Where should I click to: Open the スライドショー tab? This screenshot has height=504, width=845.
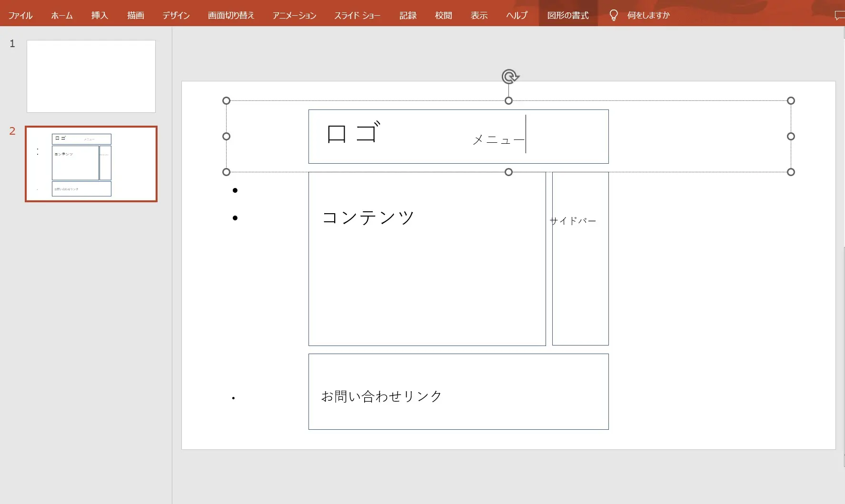[357, 15]
